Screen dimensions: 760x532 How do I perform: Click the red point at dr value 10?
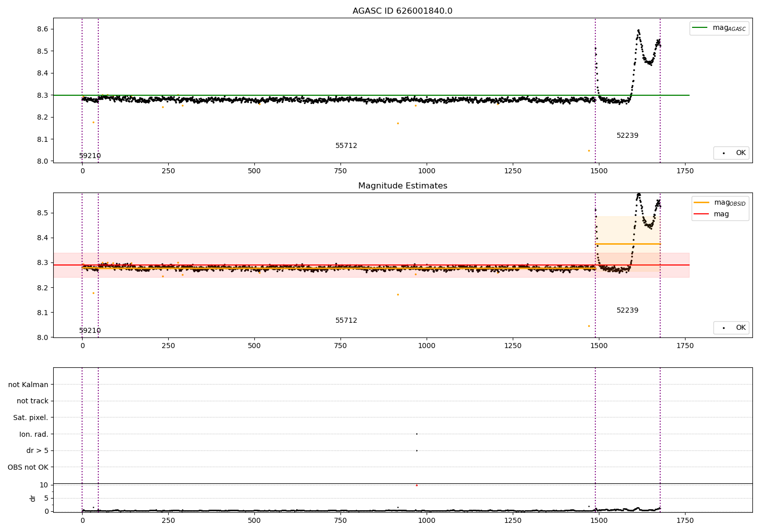tap(416, 485)
